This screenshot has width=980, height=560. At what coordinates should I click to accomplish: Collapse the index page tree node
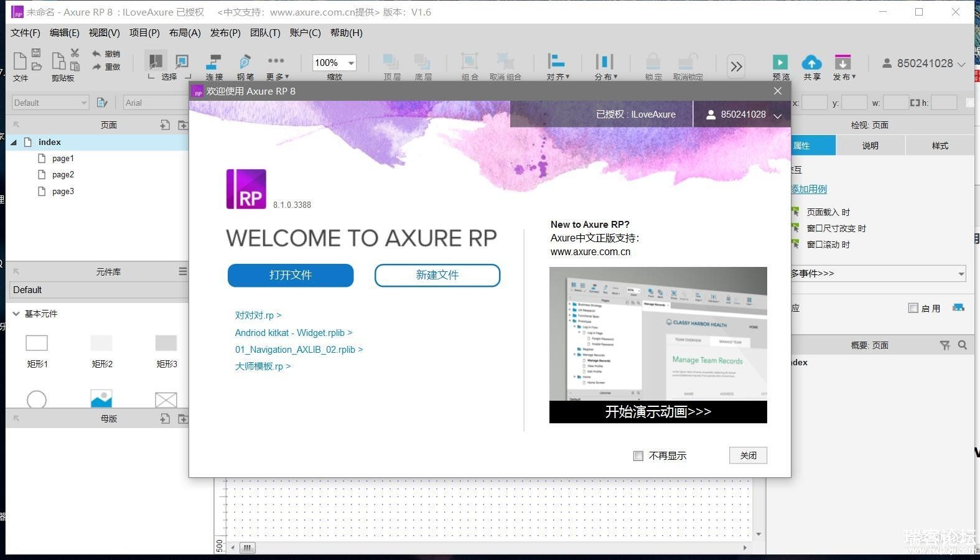(x=14, y=142)
